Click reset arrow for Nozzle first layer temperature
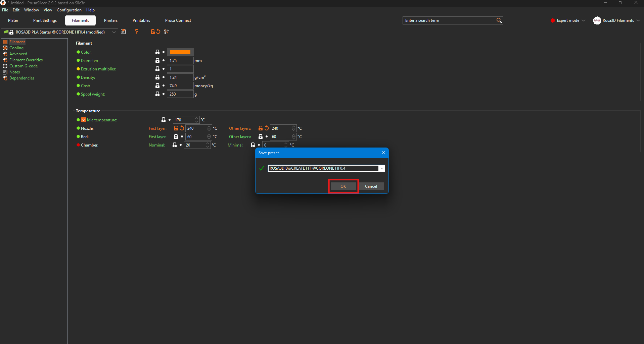Image resolution: width=644 pixels, height=344 pixels. coord(182,128)
